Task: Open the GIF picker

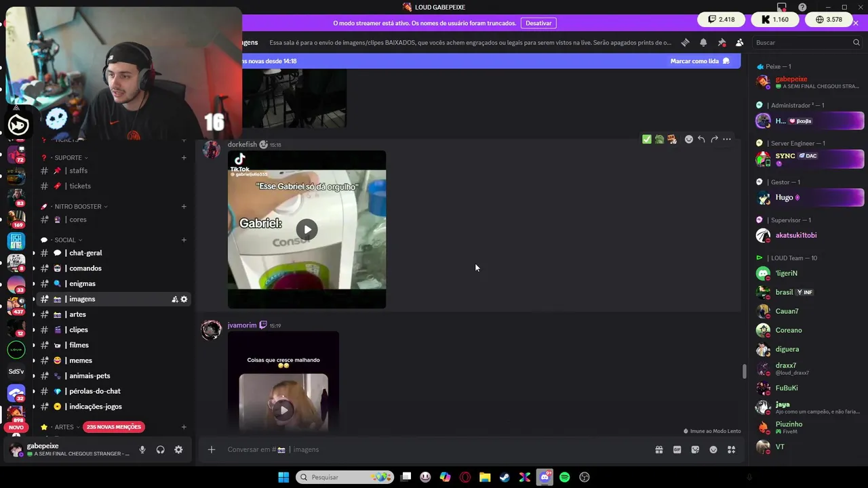Action: coord(677,449)
